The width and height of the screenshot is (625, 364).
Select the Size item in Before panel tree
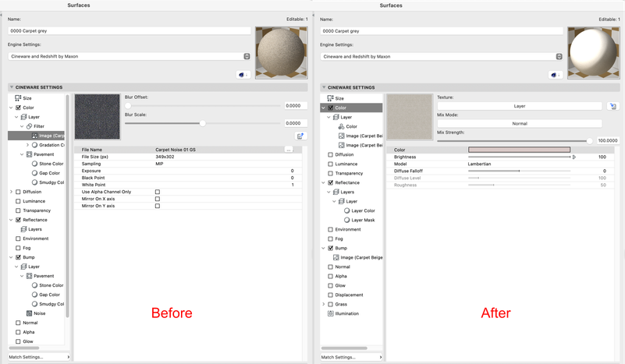pos(23,98)
